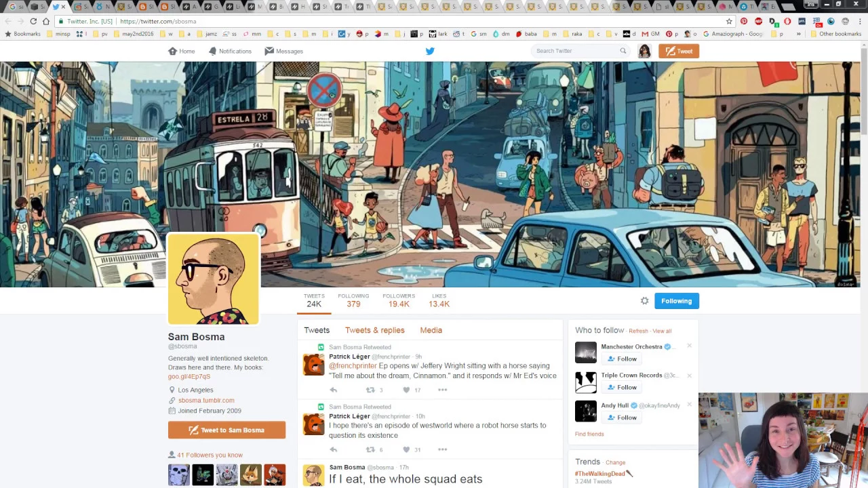Image resolution: width=868 pixels, height=488 pixels.
Task: Click the address bar URL
Action: pos(158,21)
